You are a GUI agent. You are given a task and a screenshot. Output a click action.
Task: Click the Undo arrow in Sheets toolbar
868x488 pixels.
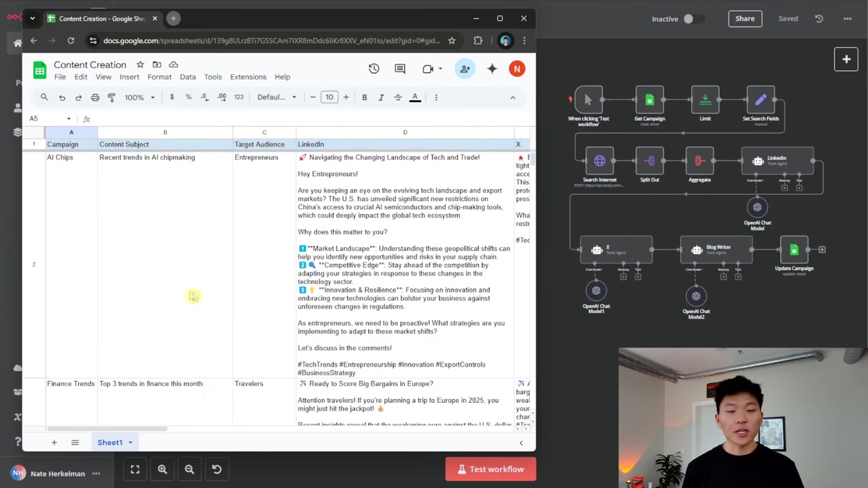coord(62,97)
